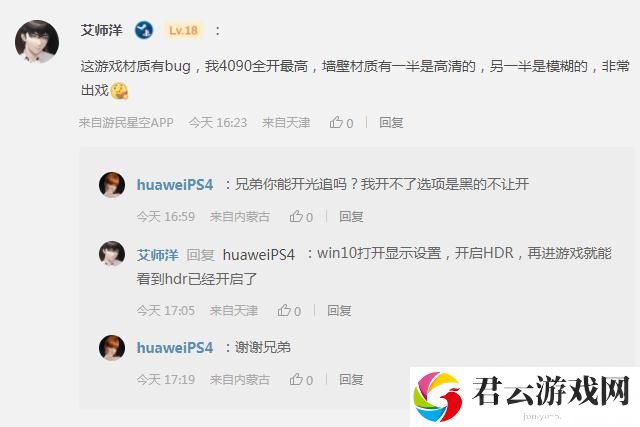The height and width of the screenshot is (427, 640).
Task: Click the Lv.18 level badge
Action: pyautogui.click(x=183, y=30)
